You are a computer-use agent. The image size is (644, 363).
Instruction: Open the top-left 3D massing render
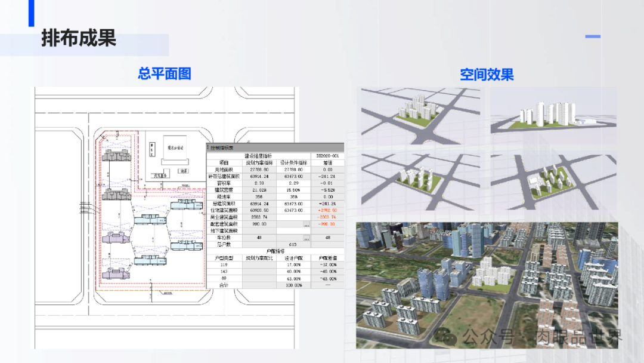[x=420, y=115]
